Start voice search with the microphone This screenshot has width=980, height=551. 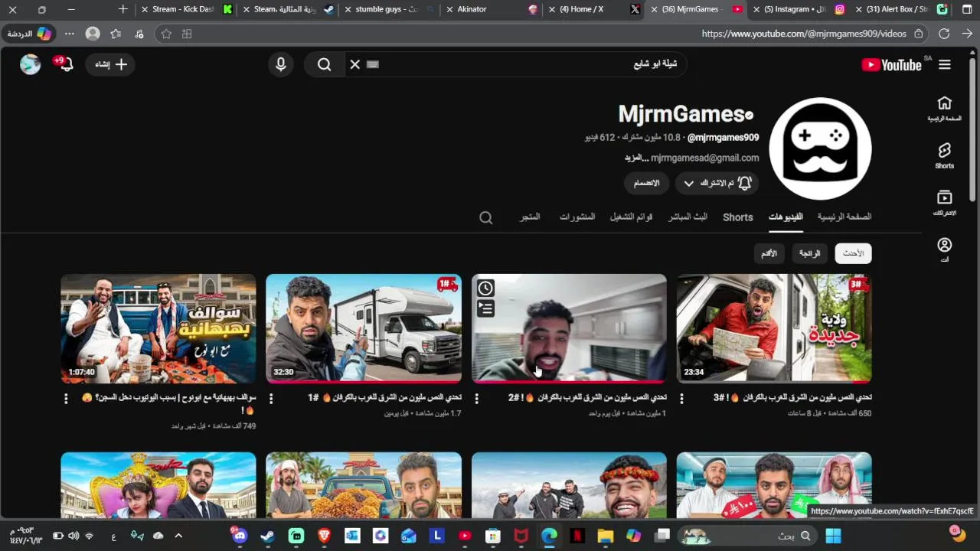(281, 65)
